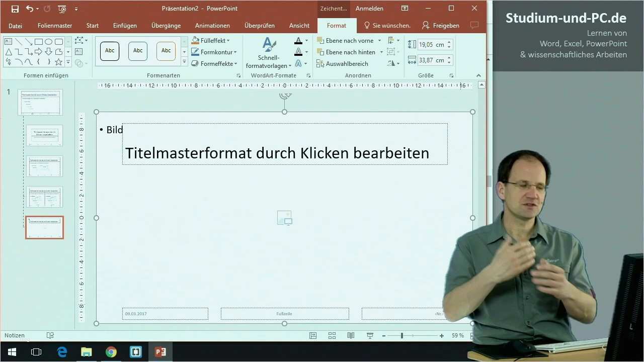Select the arrow shape in Formen einfügen
The width and height of the screenshot is (644, 362).
[x=38, y=52]
